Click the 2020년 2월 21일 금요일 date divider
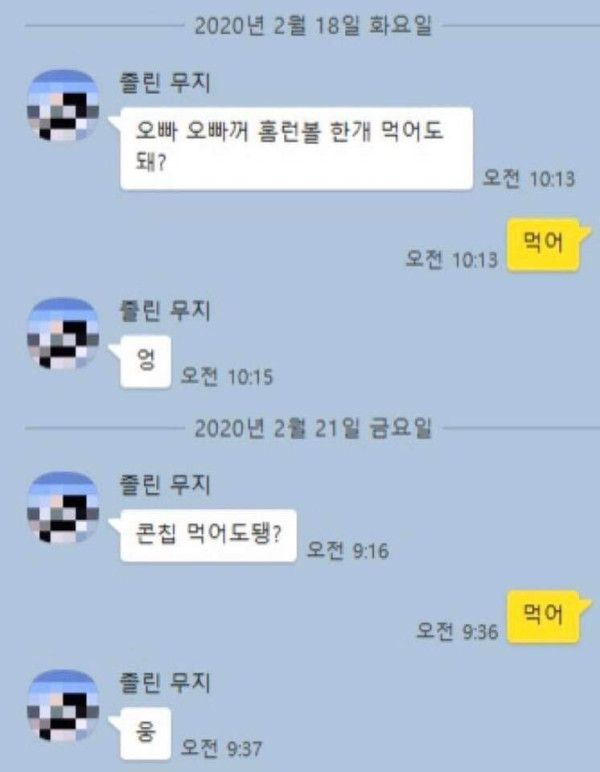Viewport: 600px width, 772px height. pos(313,428)
